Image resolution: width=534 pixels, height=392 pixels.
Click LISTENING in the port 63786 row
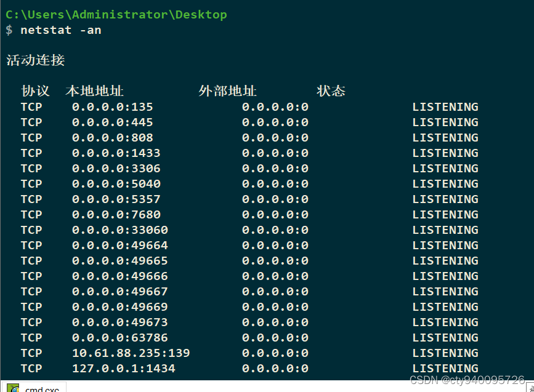tap(445, 338)
